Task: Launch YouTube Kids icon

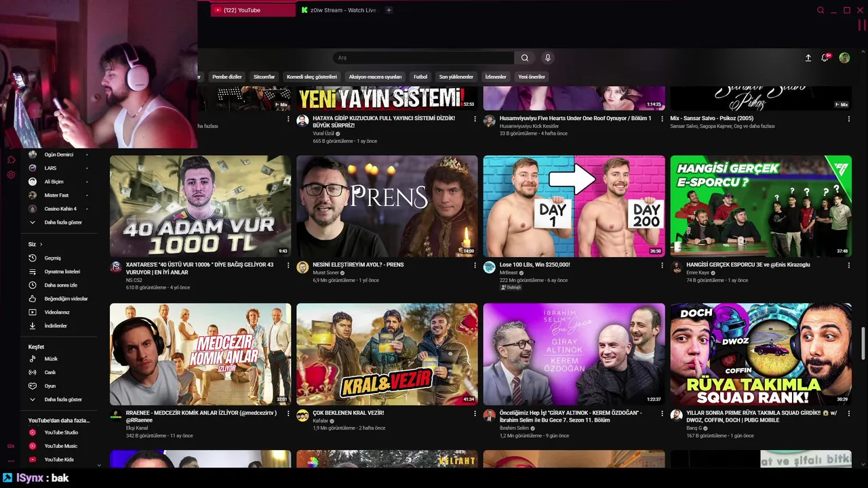Action: 32,460
